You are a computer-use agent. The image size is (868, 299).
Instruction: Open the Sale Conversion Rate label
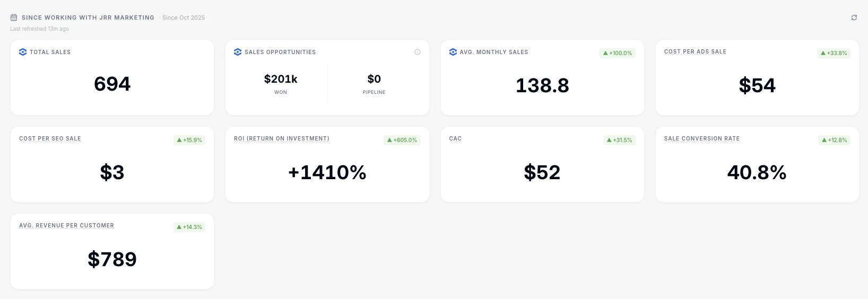701,138
